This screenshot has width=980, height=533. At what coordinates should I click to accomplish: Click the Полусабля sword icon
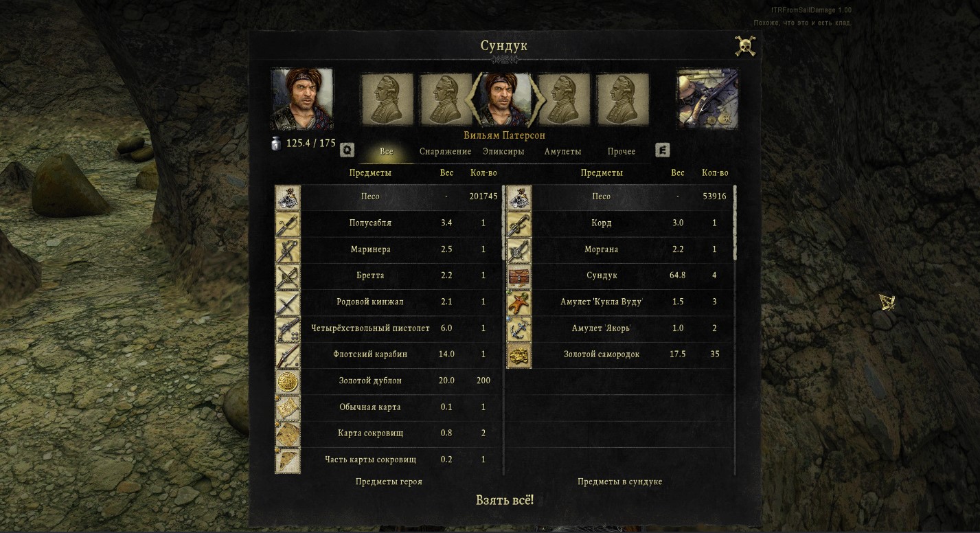point(287,223)
